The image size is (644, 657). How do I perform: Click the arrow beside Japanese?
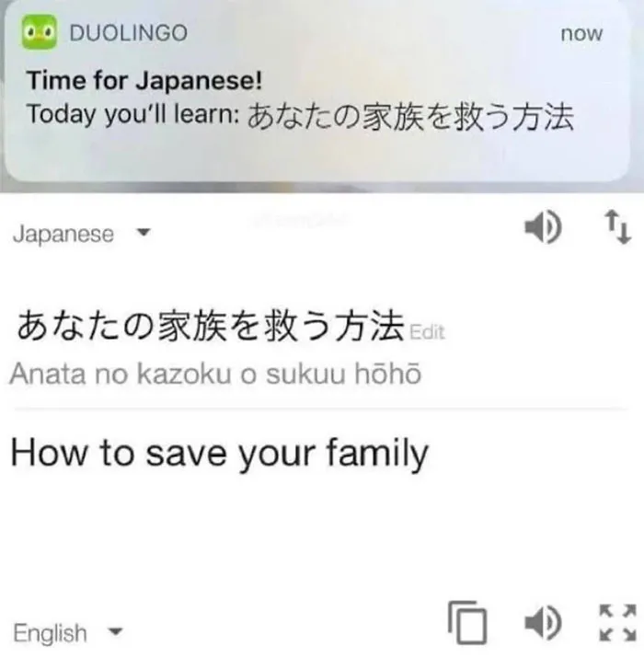[144, 232]
